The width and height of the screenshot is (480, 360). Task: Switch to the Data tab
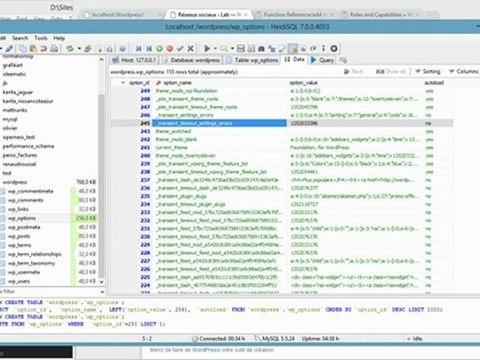[294, 59]
